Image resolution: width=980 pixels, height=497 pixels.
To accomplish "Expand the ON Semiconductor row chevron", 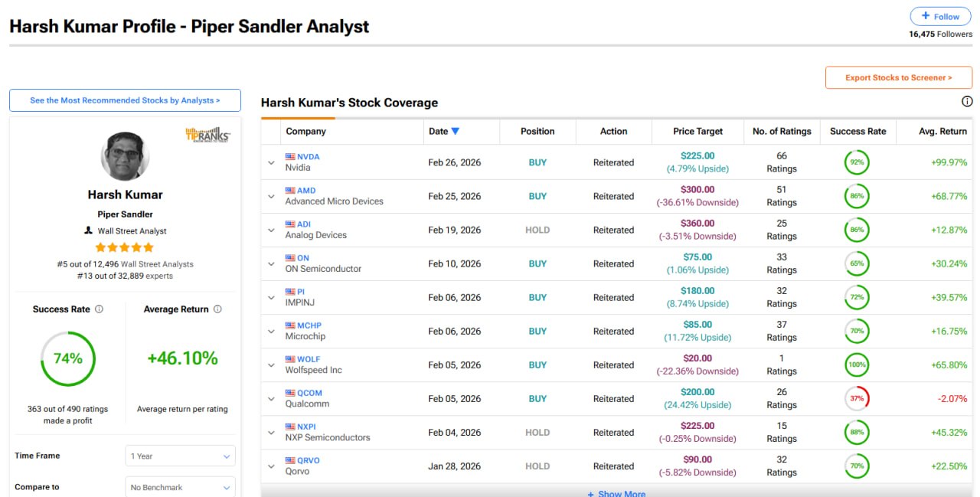I will pos(271,263).
